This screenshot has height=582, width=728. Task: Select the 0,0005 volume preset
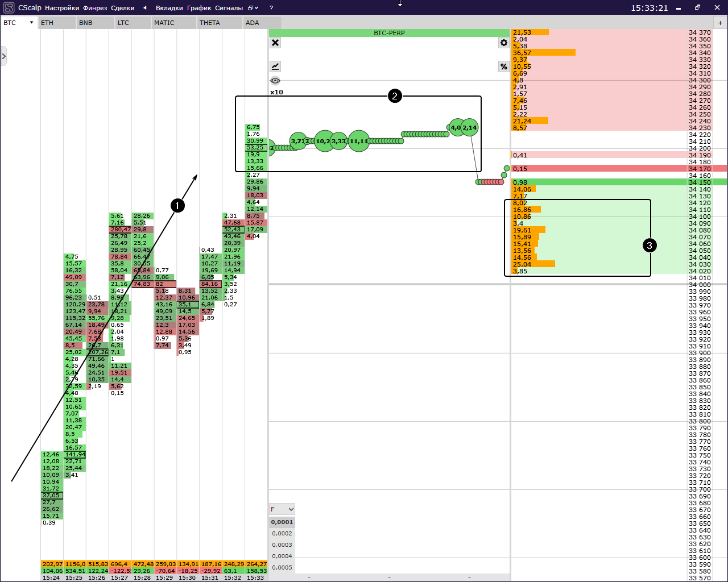point(282,567)
